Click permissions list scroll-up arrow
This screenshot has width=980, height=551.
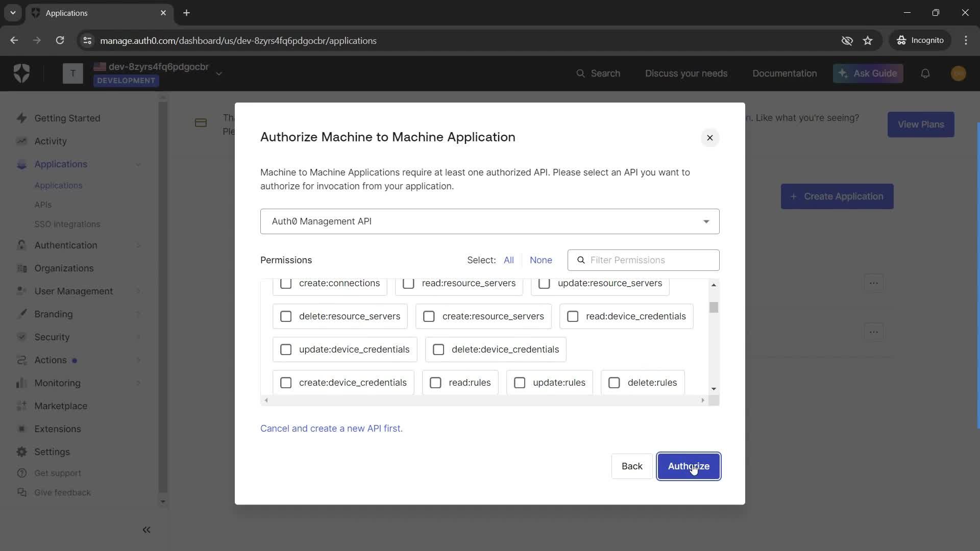[x=714, y=285]
